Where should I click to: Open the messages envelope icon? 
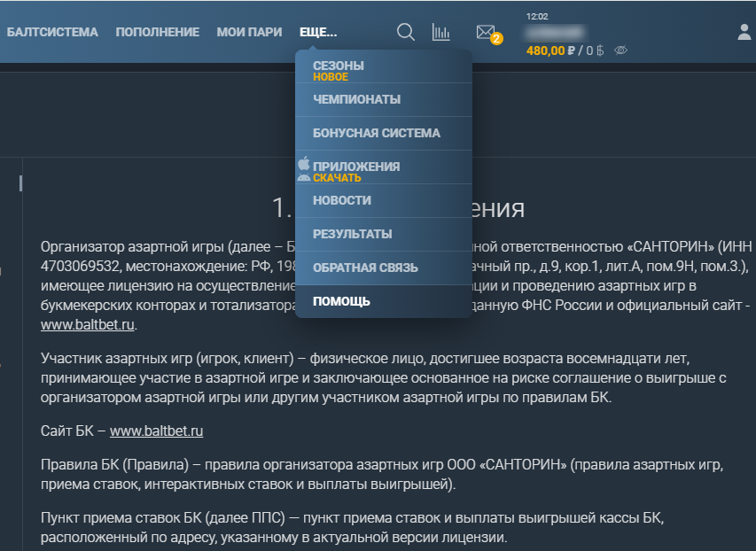tap(486, 32)
